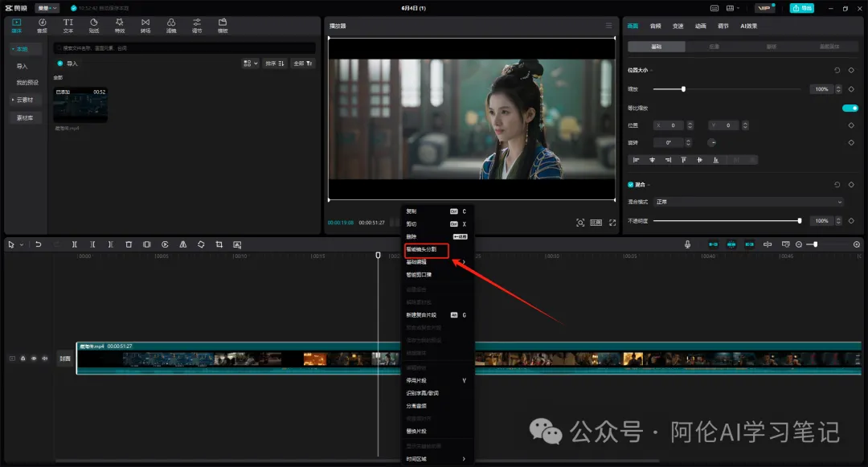
Task: Mute the track with speaker icon
Action: point(45,358)
